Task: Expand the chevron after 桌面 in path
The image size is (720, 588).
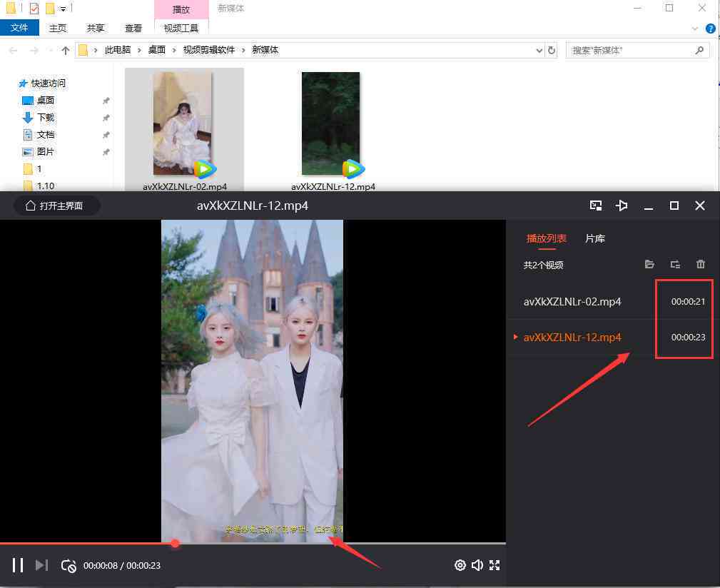Action: tap(174, 50)
